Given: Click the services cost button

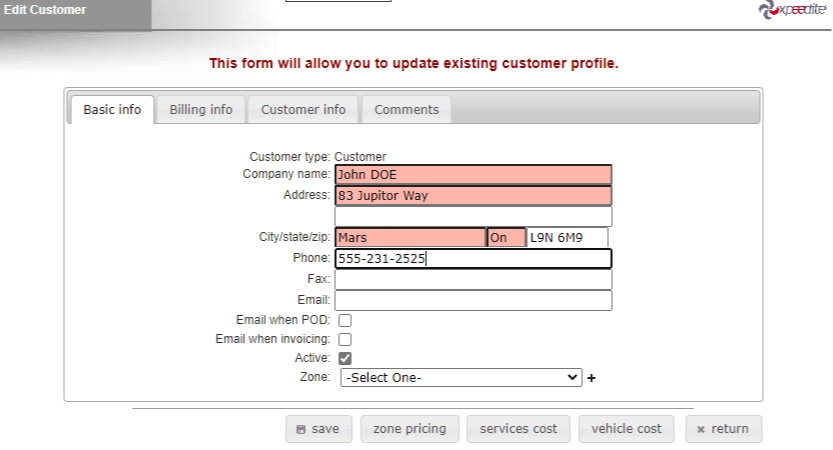Looking at the screenshot, I should pyautogui.click(x=518, y=429).
